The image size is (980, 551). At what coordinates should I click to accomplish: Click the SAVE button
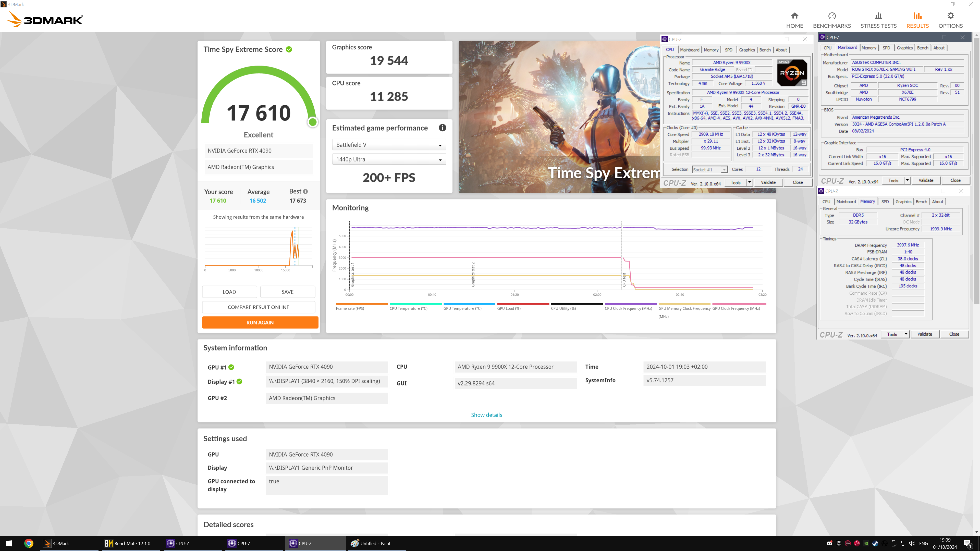pyautogui.click(x=287, y=292)
